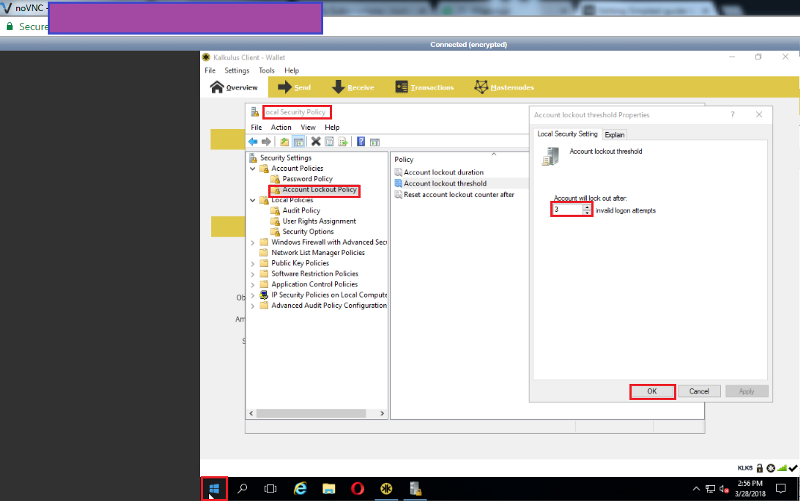The image size is (800, 501).
Task: Toggle the Show/Hide Console Tree toolbar icon
Action: (299, 141)
